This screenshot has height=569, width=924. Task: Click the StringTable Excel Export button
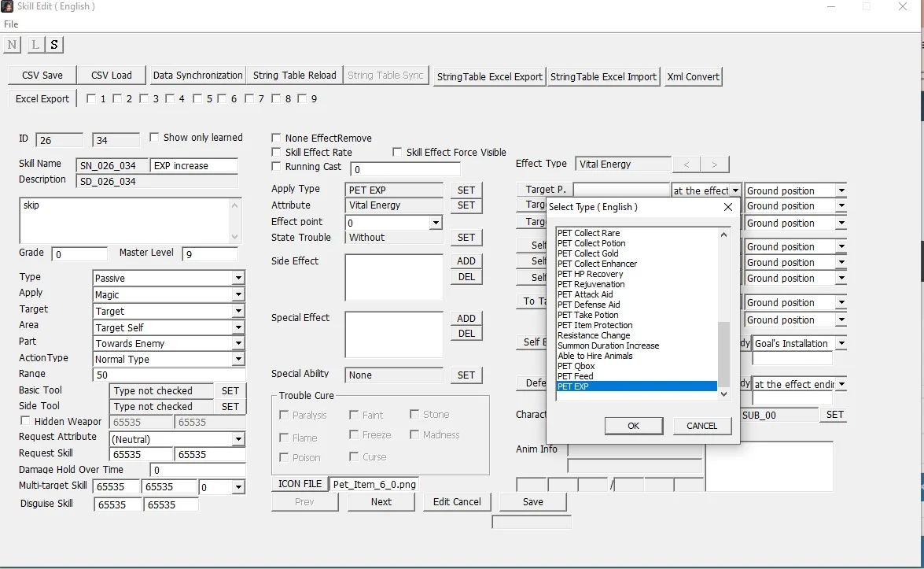point(490,76)
